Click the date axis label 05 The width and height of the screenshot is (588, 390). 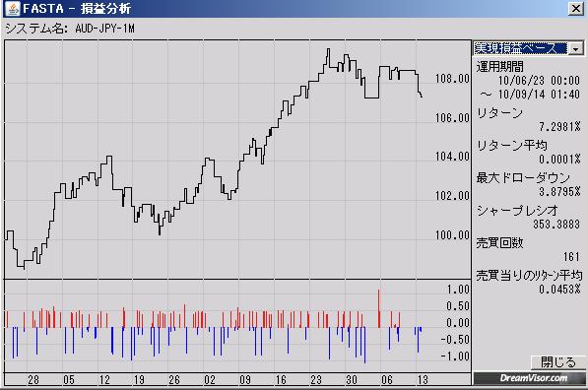(x=69, y=380)
